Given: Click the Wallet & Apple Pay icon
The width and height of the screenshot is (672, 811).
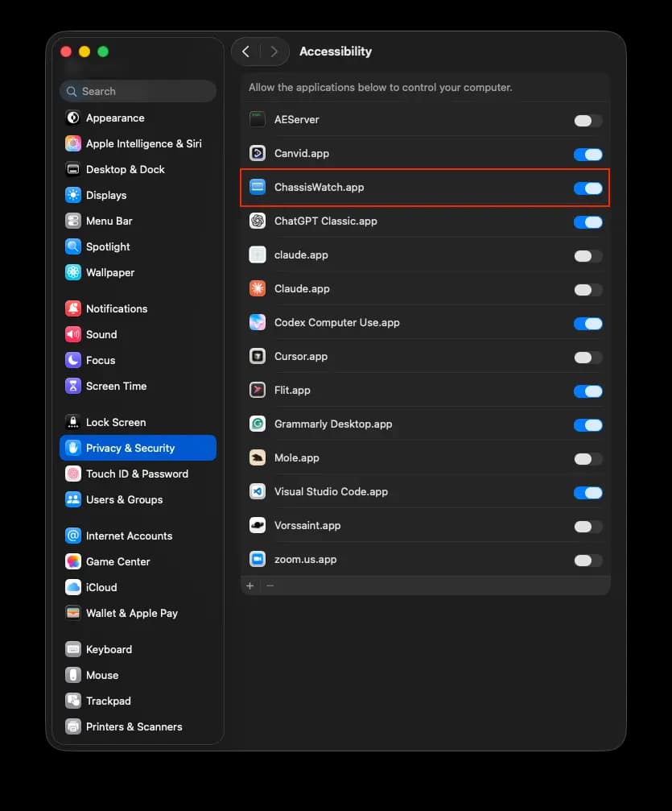Looking at the screenshot, I should 73,614.
